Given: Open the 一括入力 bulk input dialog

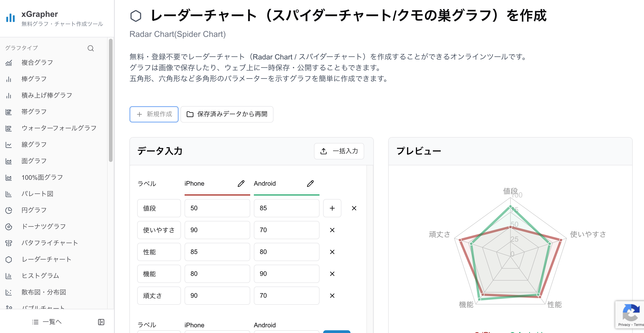Looking at the screenshot, I should click(339, 151).
